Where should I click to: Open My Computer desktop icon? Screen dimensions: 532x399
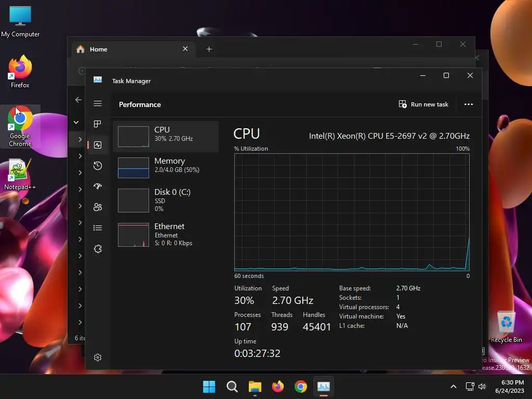click(x=20, y=21)
